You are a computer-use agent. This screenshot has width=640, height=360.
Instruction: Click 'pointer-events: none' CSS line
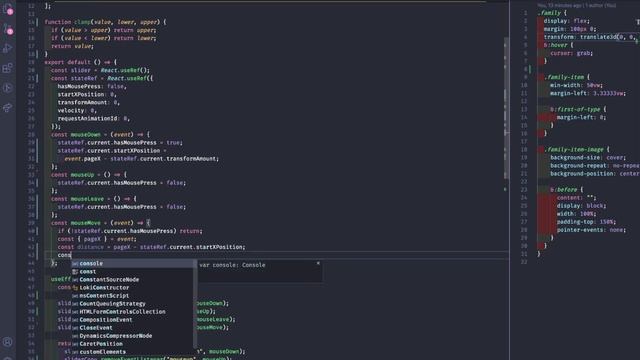click(591, 230)
